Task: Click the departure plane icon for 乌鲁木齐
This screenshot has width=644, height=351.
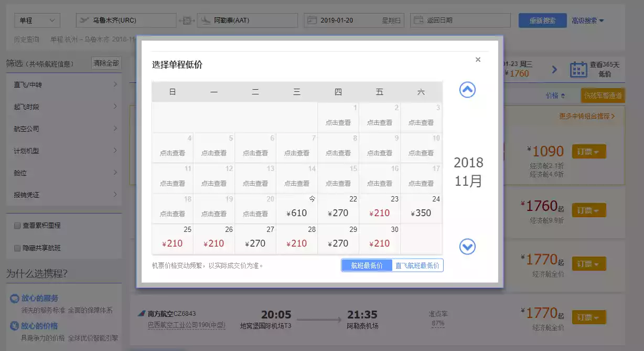Action: coord(84,20)
